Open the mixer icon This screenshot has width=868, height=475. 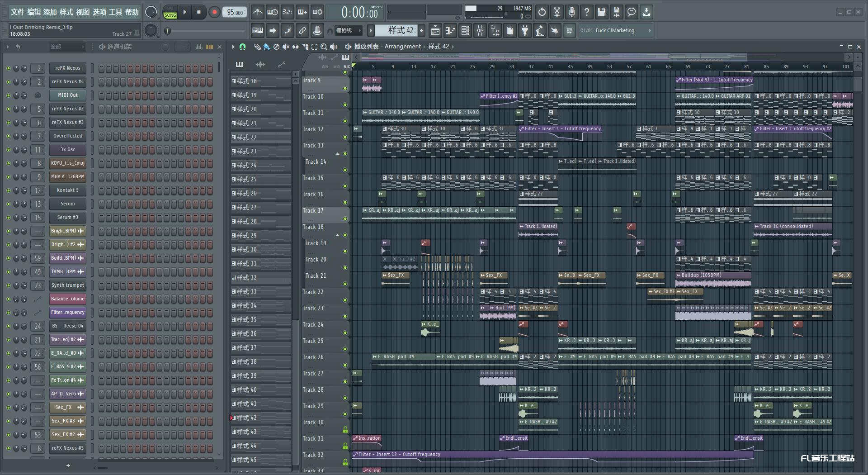[x=480, y=31]
